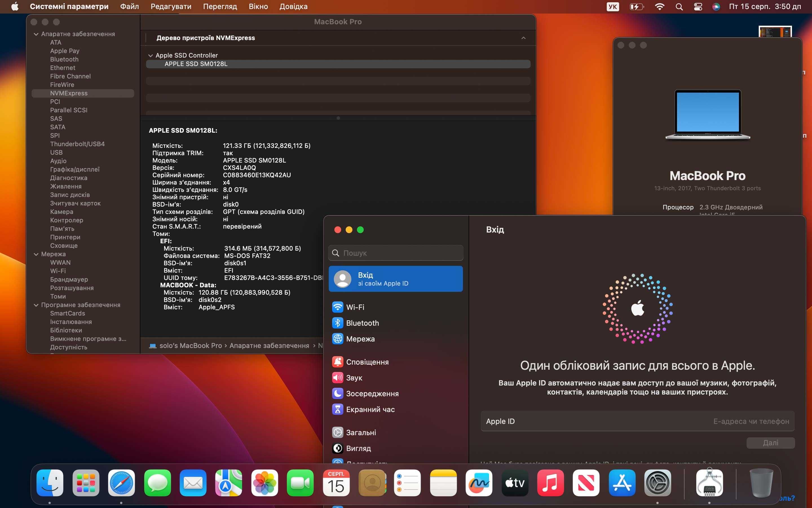Open Мережа settings in sidebar
Screen dimensions: 812x508
pos(396,339)
